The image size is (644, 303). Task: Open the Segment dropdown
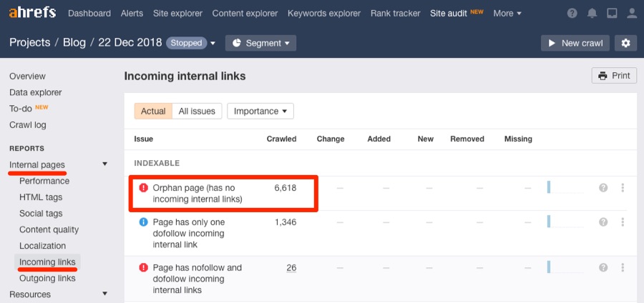pyautogui.click(x=260, y=43)
